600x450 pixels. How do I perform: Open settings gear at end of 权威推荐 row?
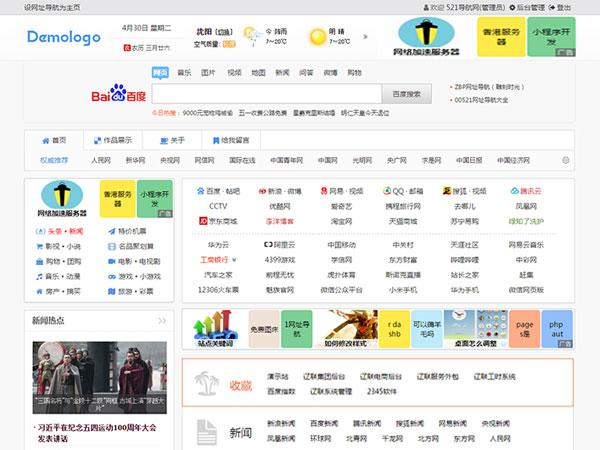click(566, 160)
